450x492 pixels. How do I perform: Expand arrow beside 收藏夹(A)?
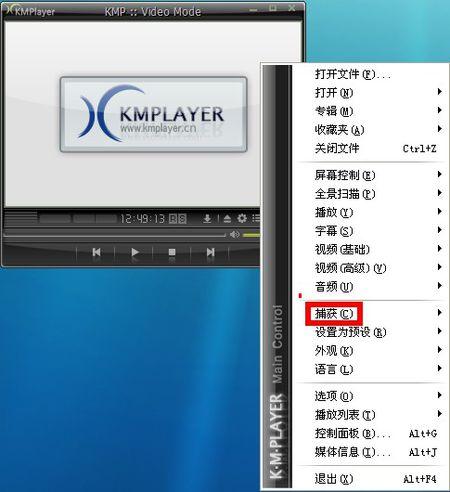(x=440, y=129)
